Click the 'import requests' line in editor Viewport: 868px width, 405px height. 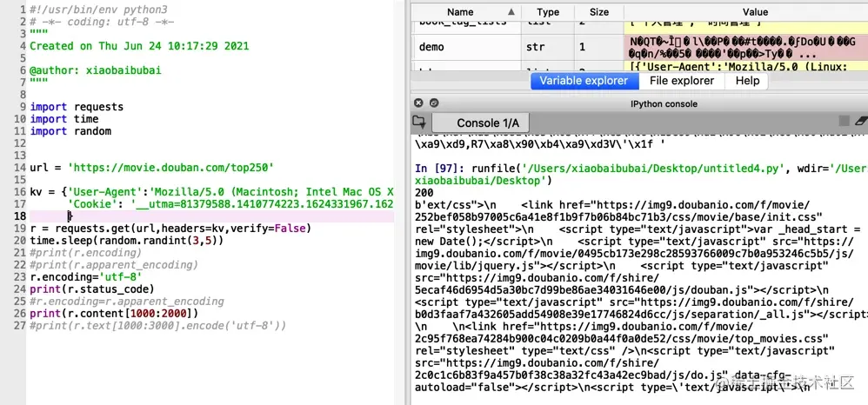pos(77,107)
